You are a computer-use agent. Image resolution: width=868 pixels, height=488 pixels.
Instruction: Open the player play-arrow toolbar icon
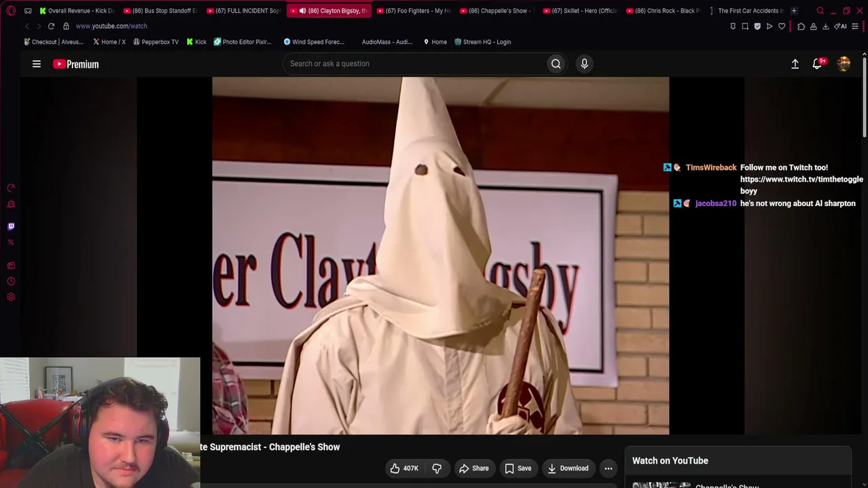pos(769,26)
